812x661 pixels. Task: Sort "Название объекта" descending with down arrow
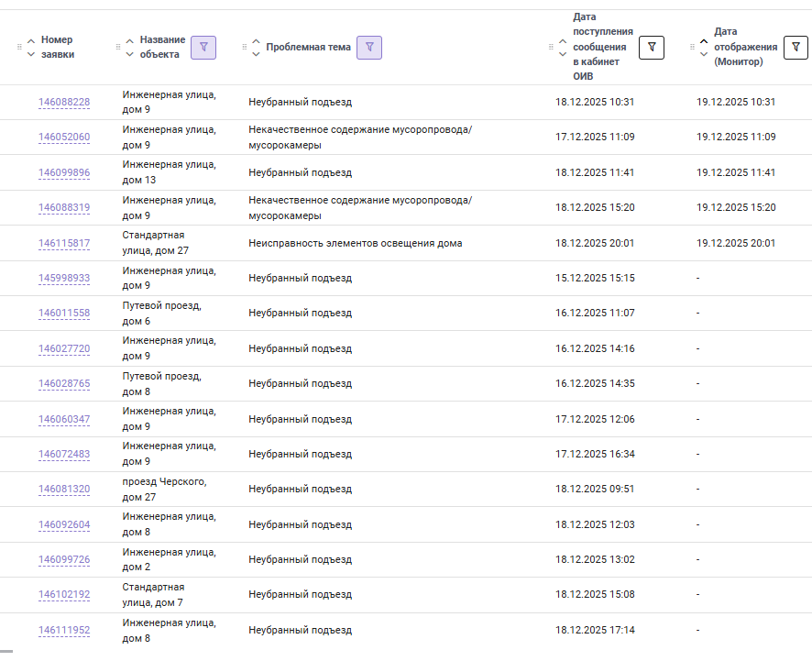130,54
